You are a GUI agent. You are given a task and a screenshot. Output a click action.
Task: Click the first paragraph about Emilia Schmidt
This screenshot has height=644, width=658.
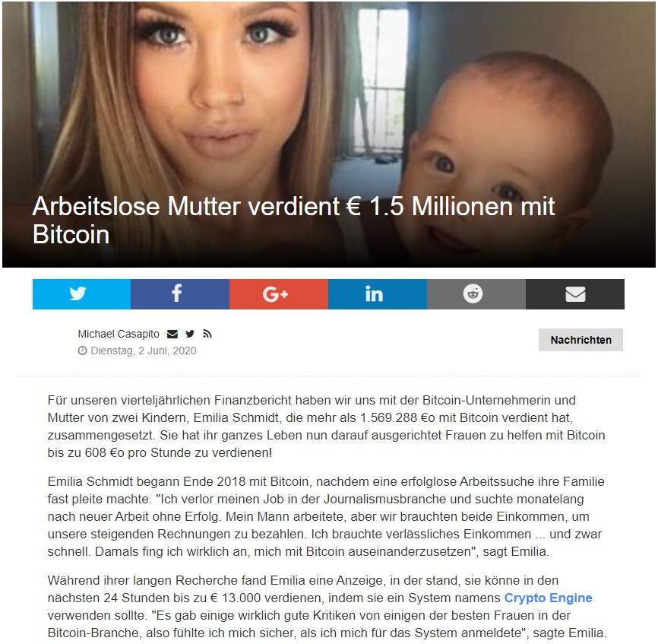(x=327, y=427)
